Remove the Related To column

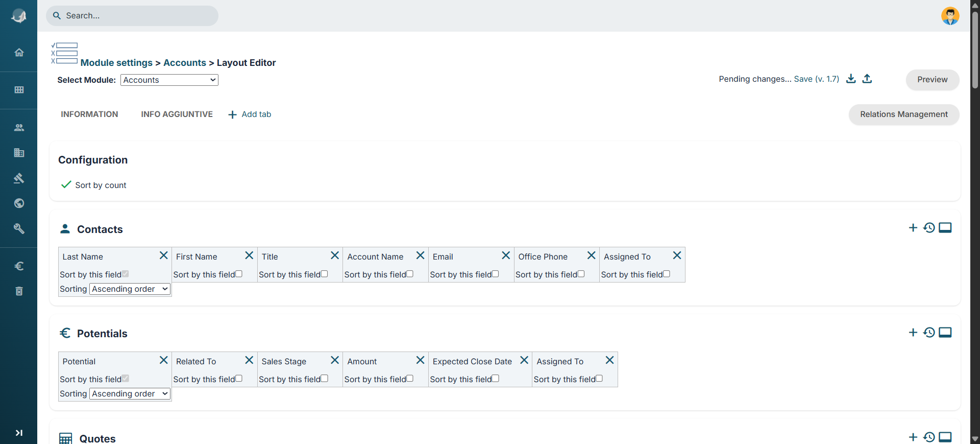point(249,360)
